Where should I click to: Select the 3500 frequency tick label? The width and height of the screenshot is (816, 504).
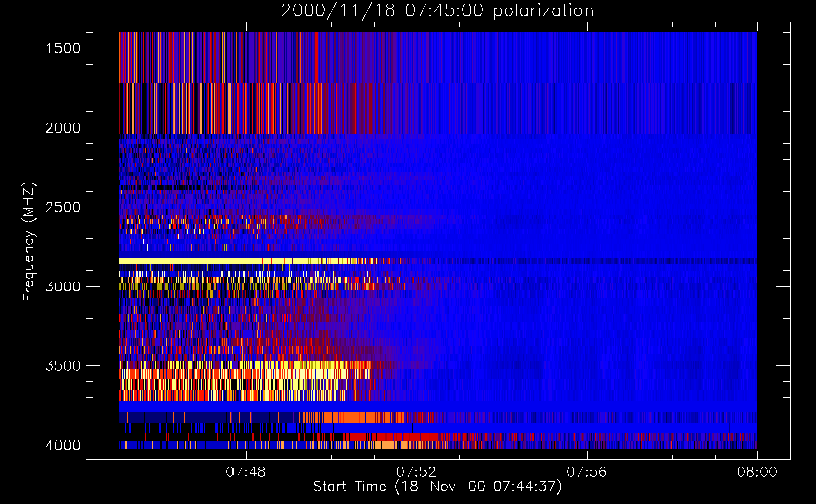(x=63, y=366)
